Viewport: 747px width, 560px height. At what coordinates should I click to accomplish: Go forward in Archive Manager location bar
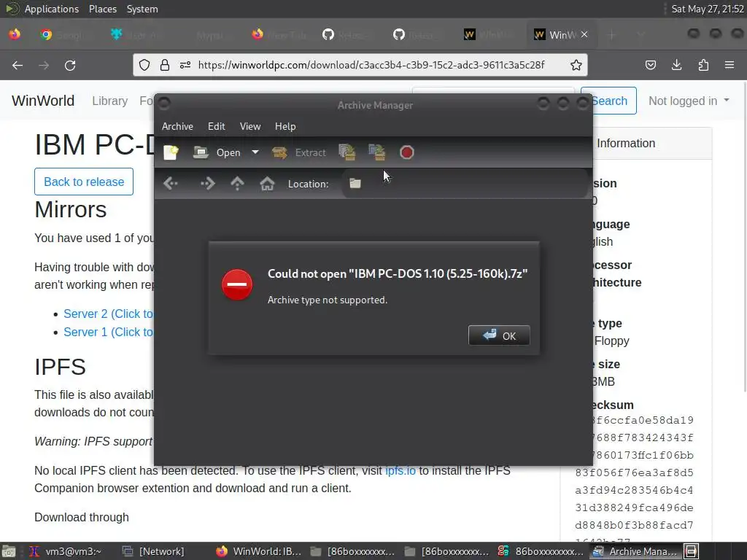pos(207,183)
